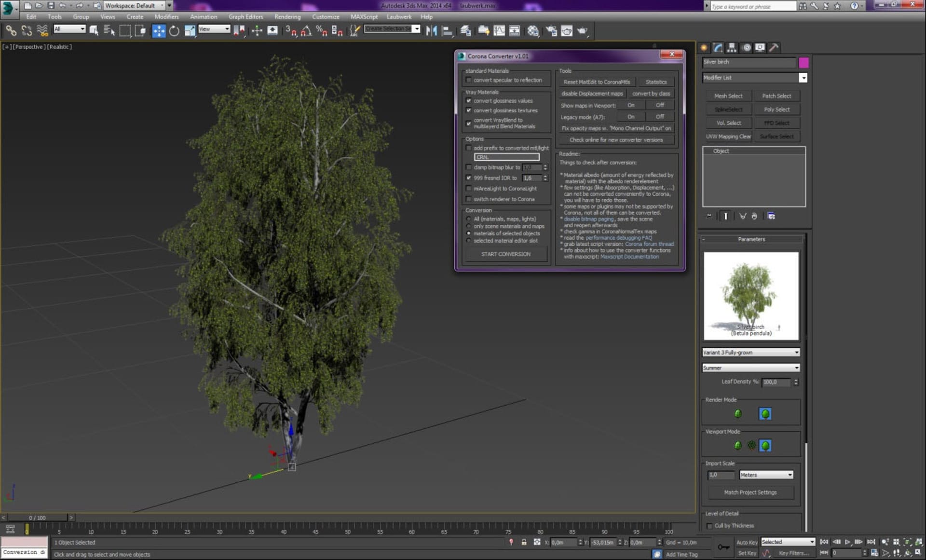Open the Summer season dropdown

pyautogui.click(x=751, y=368)
